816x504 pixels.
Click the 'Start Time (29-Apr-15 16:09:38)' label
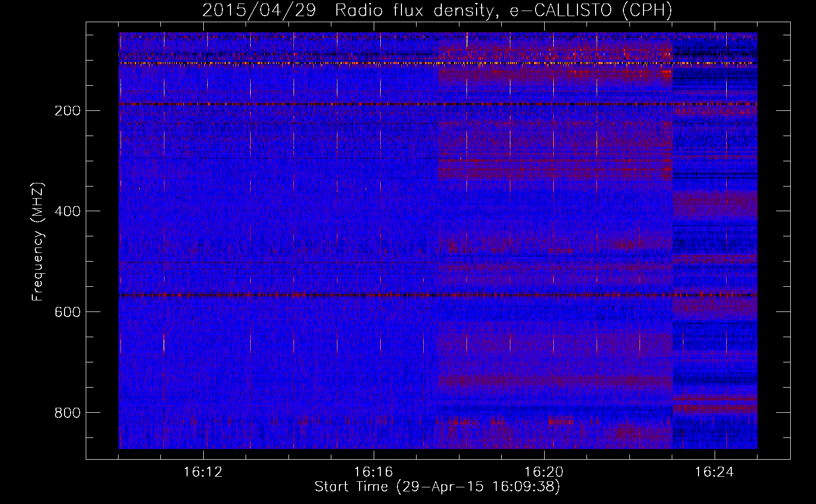(x=437, y=487)
